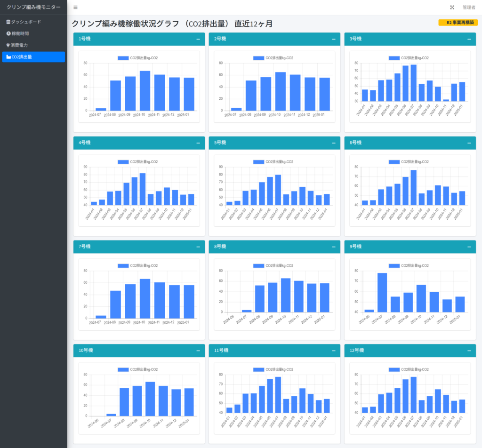Minimize the 9号機 panel

point(469,247)
